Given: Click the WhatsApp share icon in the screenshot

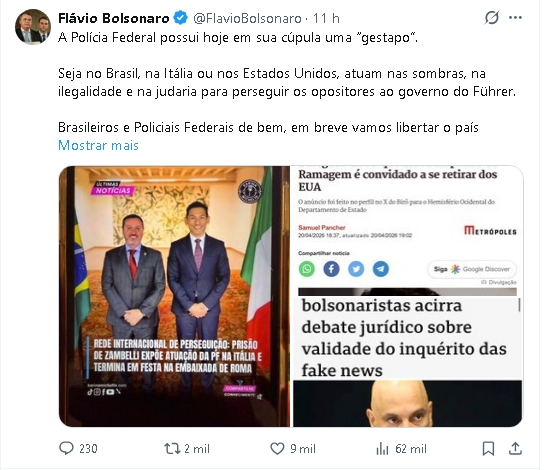Looking at the screenshot, I should click(x=307, y=269).
